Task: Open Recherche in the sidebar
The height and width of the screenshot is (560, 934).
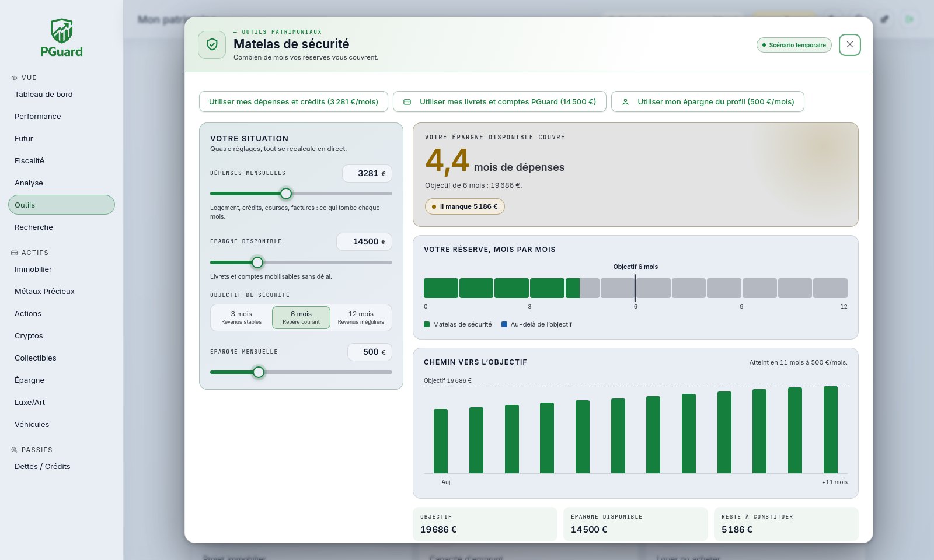Action: (61, 228)
